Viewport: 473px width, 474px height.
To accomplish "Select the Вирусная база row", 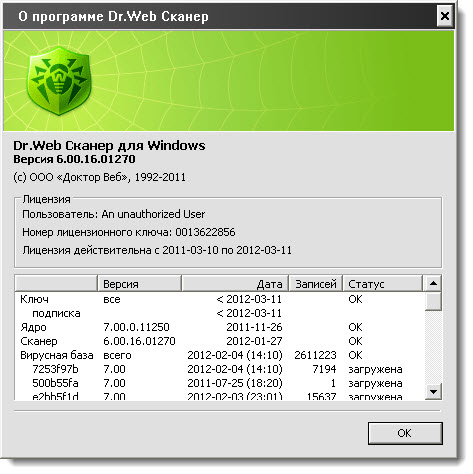I will pyautogui.click(x=220, y=355).
